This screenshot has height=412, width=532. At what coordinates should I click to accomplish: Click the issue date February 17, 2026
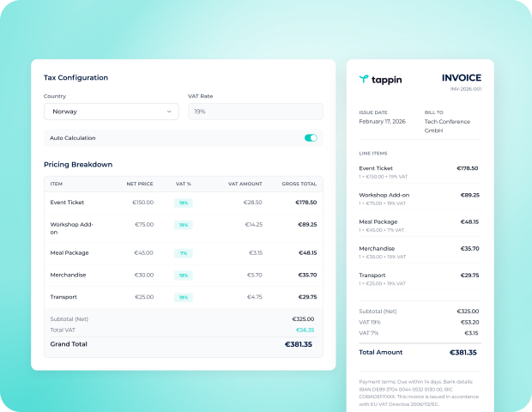coord(383,122)
